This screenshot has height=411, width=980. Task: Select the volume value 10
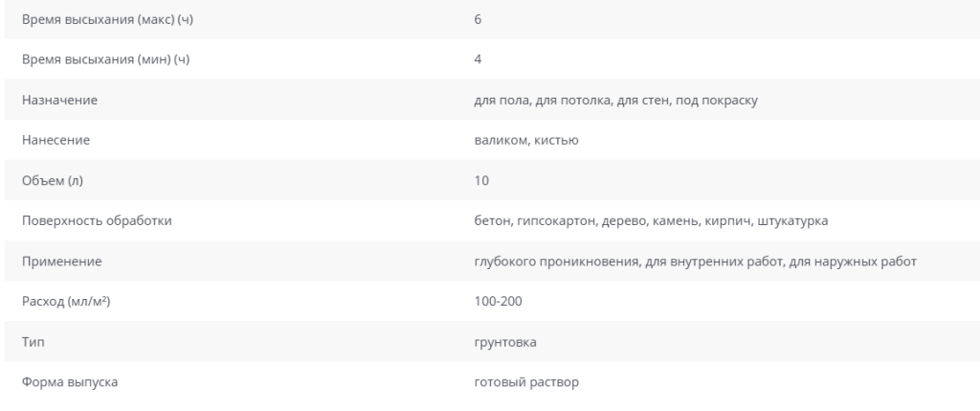pyautogui.click(x=481, y=181)
